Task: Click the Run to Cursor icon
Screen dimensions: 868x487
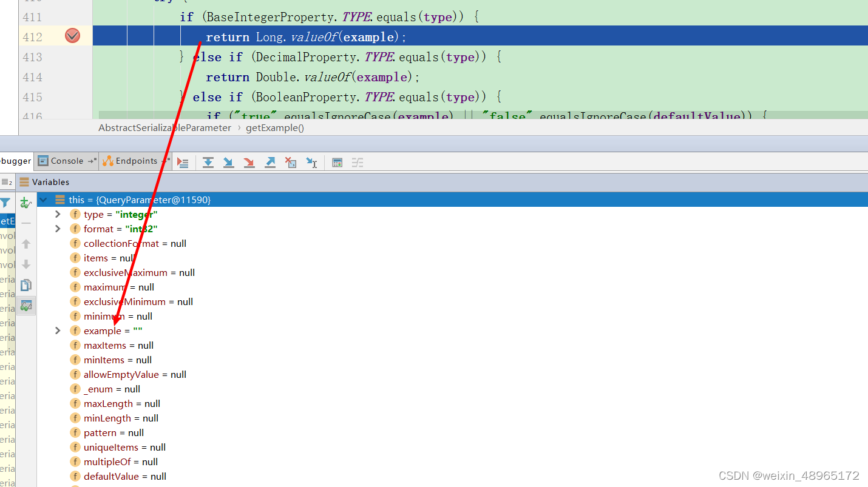Action: 311,162
